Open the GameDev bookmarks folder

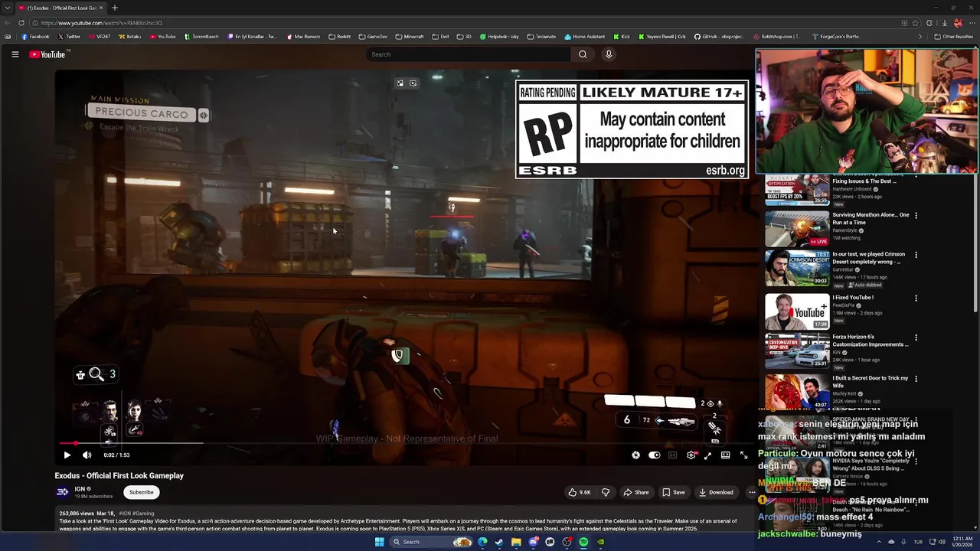(373, 37)
